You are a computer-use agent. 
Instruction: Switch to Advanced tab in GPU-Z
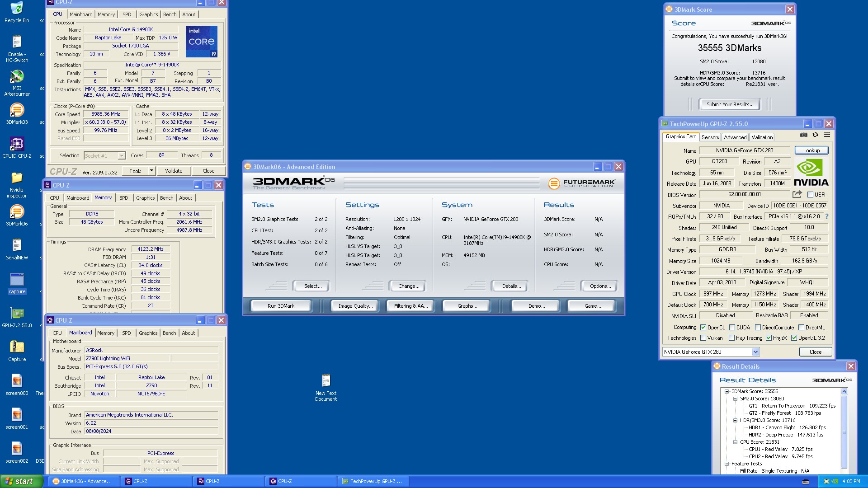click(735, 137)
